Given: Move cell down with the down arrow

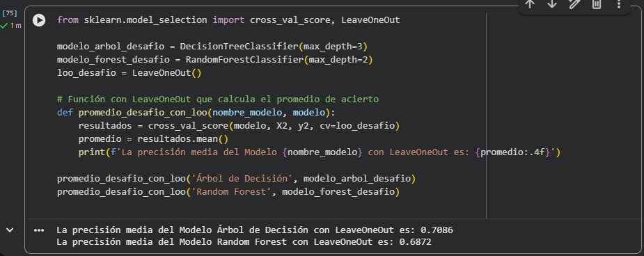Looking at the screenshot, I should [x=552, y=4].
